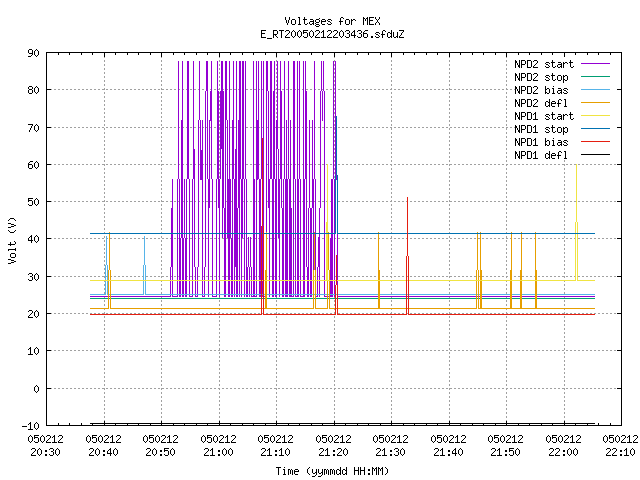Viewport: 640px width, 480px height.
Task: Click the x-axis tick 050212 21:50
Action: click(506, 445)
